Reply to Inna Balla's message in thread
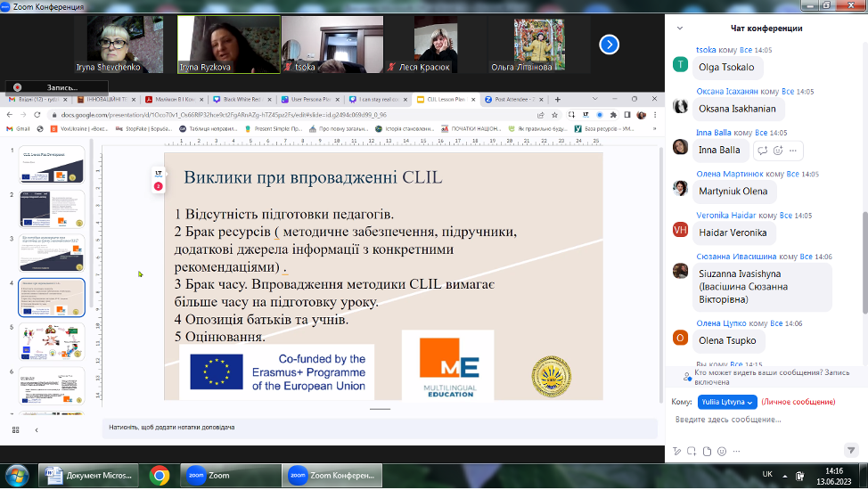868x490 pixels. tap(763, 150)
